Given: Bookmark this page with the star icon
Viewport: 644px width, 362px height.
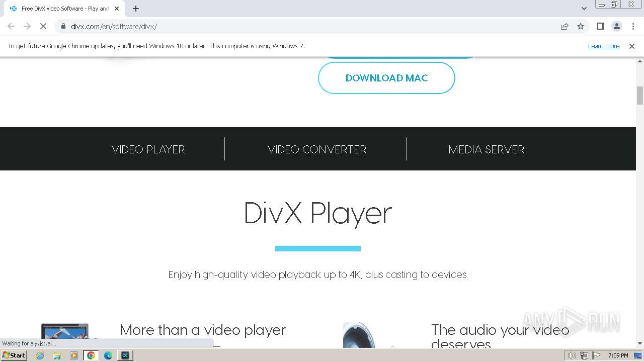Looking at the screenshot, I should [x=581, y=26].
